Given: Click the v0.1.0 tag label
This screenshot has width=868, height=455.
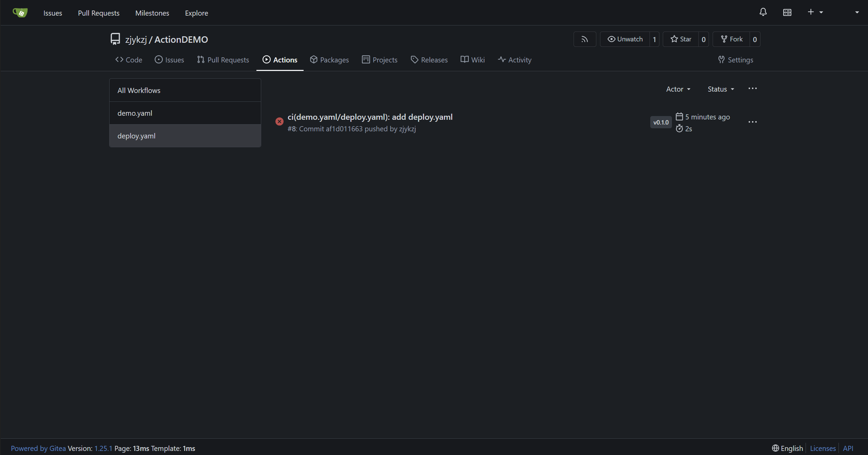Looking at the screenshot, I should (660, 122).
